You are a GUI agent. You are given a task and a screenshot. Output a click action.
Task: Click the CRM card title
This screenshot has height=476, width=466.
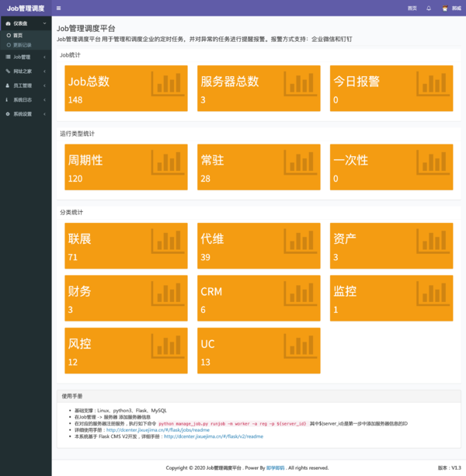pyautogui.click(x=211, y=291)
